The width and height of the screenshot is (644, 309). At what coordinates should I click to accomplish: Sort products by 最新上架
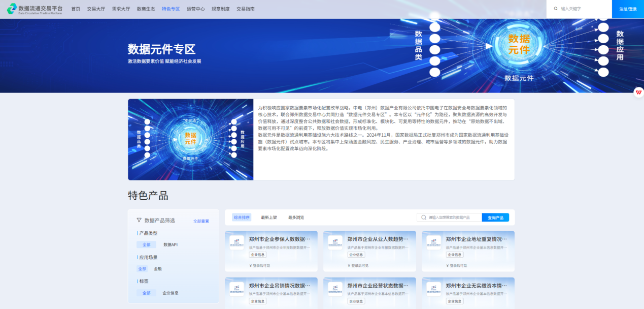click(x=269, y=218)
